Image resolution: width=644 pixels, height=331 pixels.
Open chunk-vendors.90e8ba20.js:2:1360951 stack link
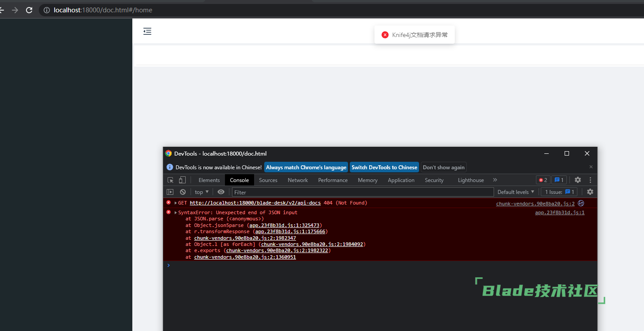tap(245, 257)
